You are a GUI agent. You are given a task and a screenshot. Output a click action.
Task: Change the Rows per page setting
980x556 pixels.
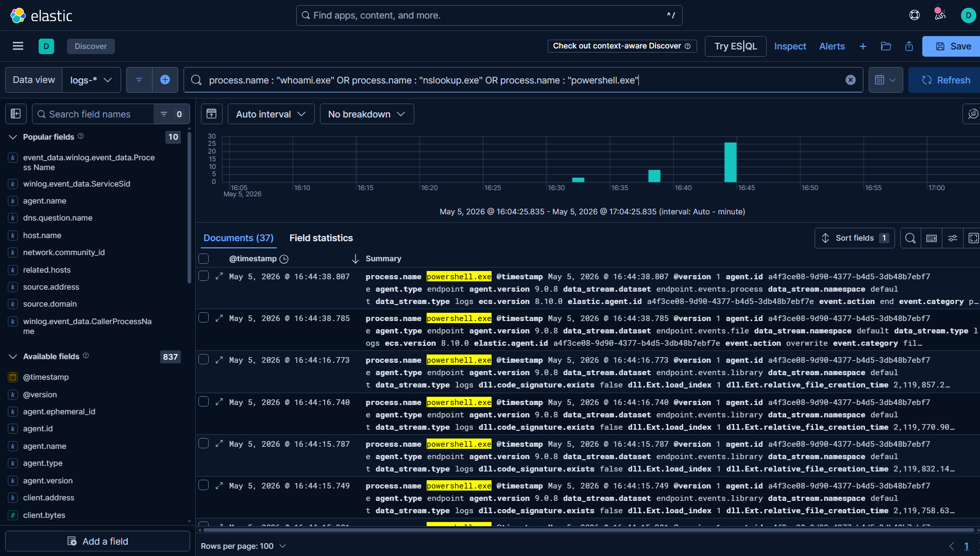point(243,546)
